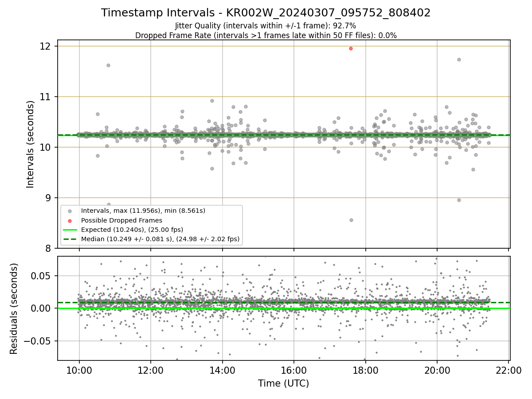This screenshot has width=532, height=399.
Task: Click the plot title "Timestamp Intervals - KR002W_20240307_095752_808402"
Action: pyautogui.click(x=266, y=13)
